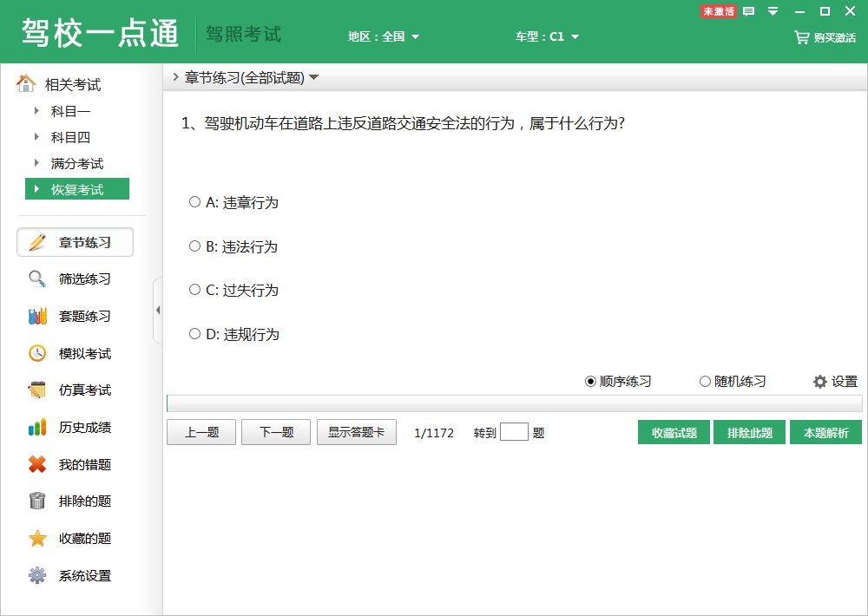Open 章节练习 chapter practice
868x616 pixels.
[x=75, y=242]
